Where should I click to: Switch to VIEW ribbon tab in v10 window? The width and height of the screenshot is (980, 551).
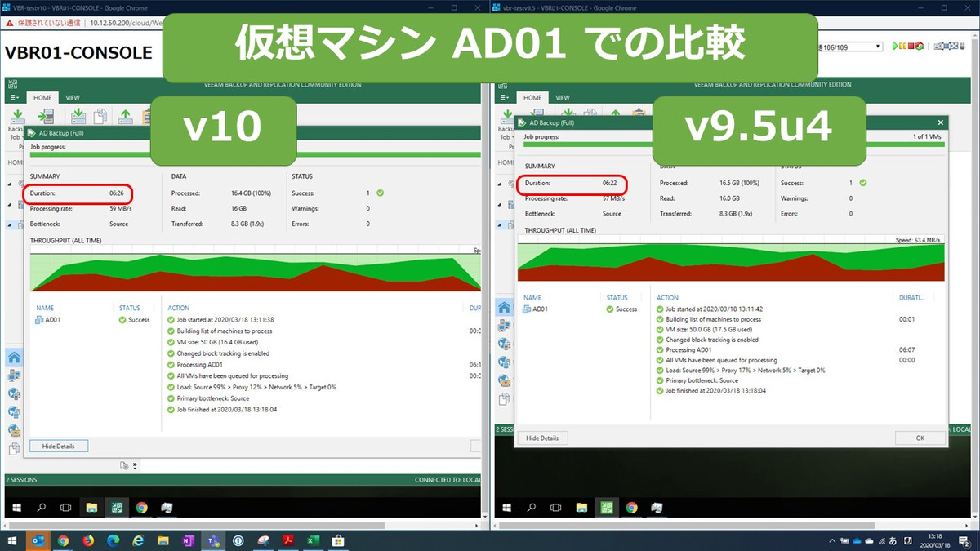pyautogui.click(x=73, y=97)
